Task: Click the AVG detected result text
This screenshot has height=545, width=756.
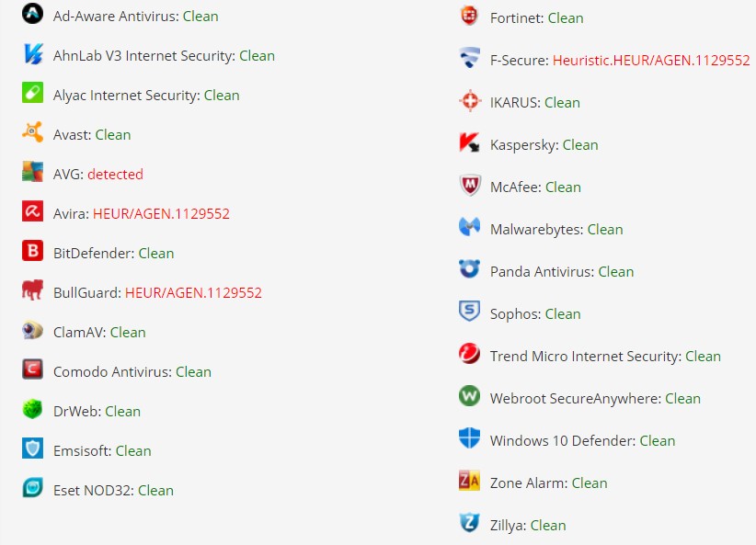Action: [x=116, y=174]
